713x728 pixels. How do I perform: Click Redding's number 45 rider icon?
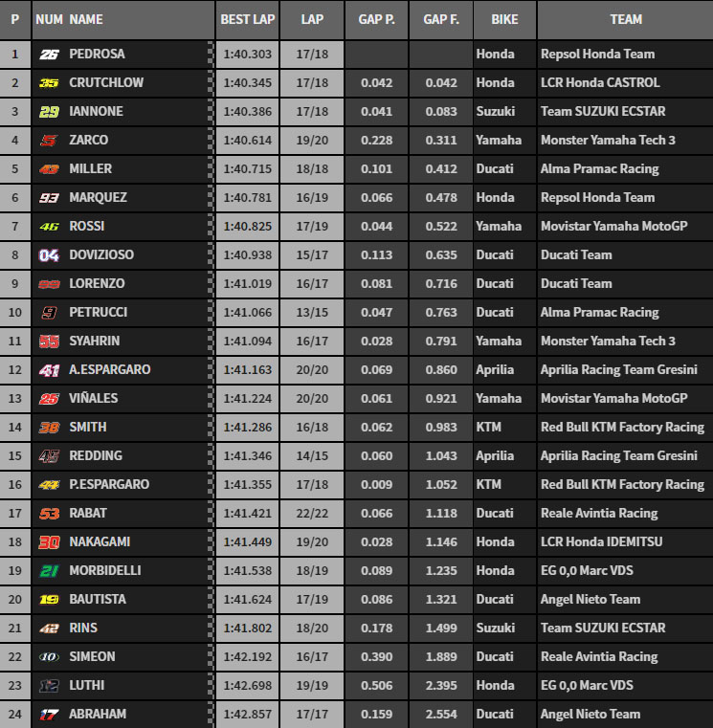tap(49, 456)
